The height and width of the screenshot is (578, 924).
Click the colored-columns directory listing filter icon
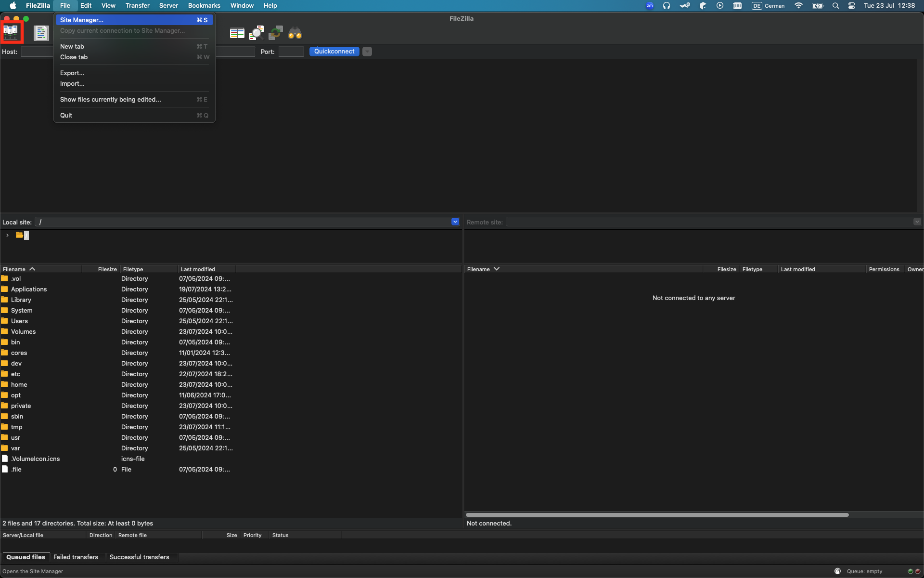[x=237, y=33]
